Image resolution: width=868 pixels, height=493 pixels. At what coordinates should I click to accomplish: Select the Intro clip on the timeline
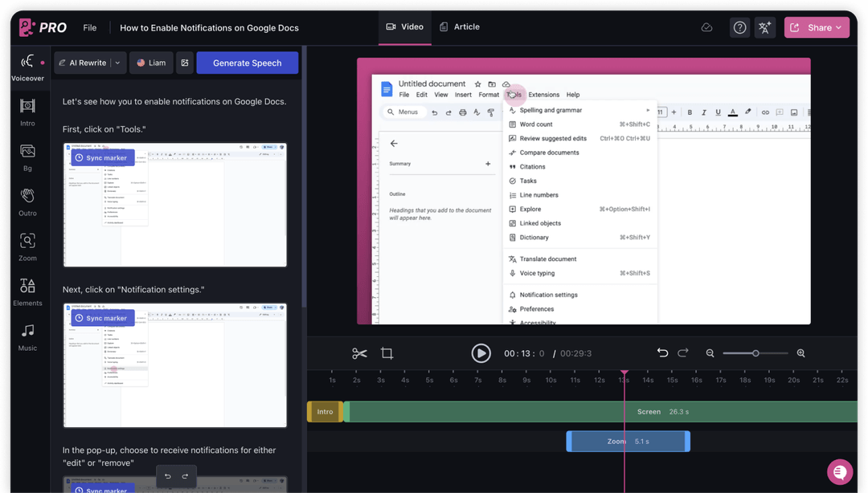(325, 412)
